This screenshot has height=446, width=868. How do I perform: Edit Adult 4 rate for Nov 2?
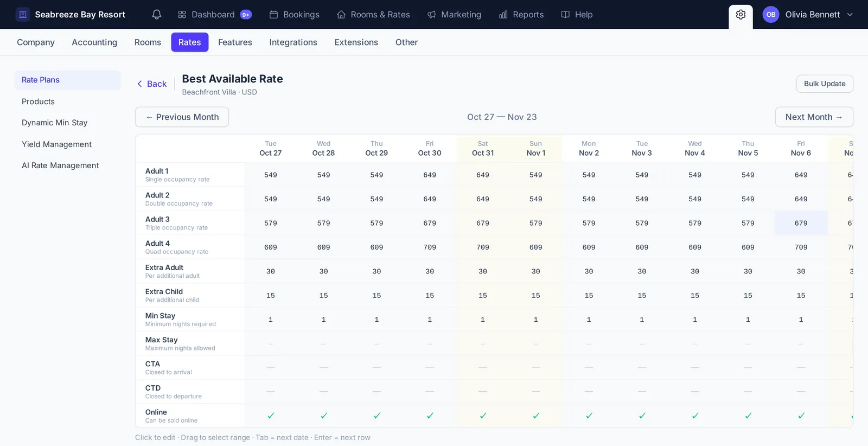pyautogui.click(x=589, y=247)
